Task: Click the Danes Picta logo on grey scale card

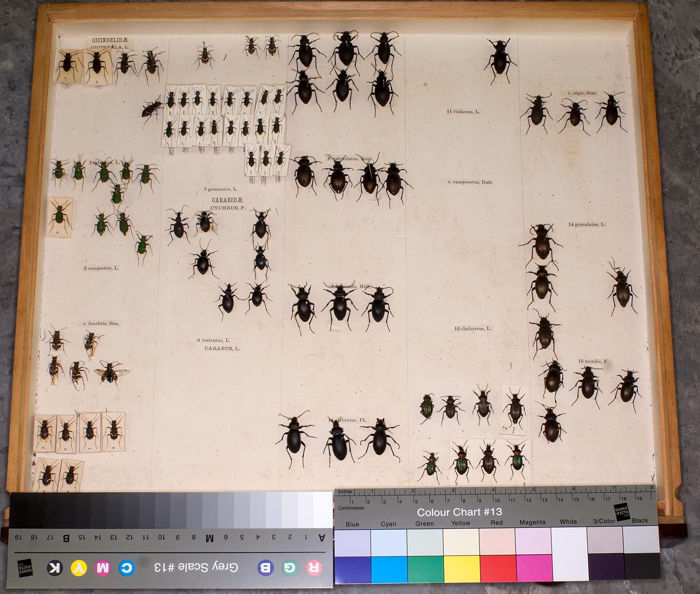Action: click(25, 568)
